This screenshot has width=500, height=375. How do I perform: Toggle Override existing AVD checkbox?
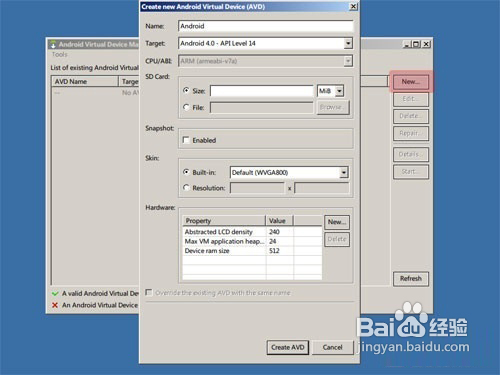tap(149, 292)
